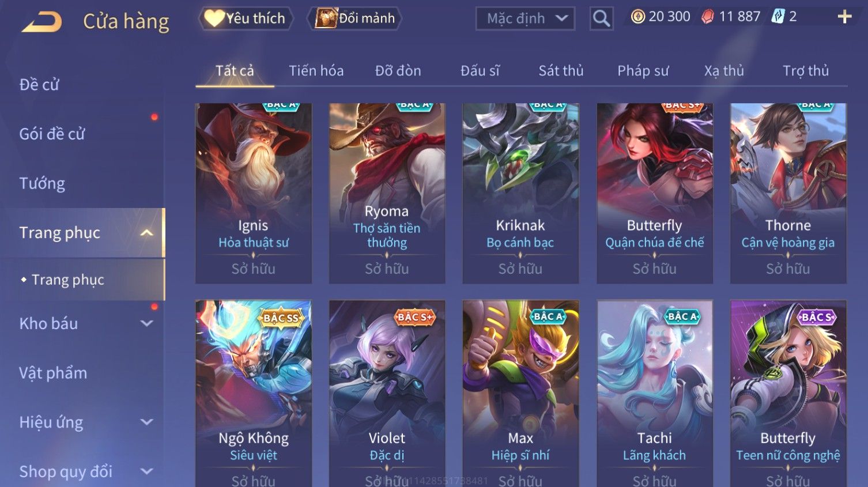
Task: Tap the plus icon to add currency
Action: [844, 17]
